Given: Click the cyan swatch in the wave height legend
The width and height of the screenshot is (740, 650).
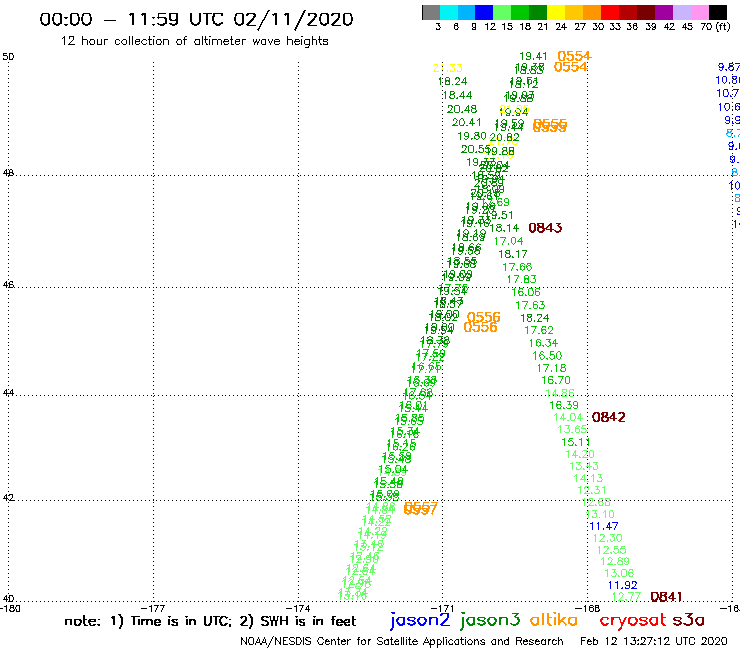Looking at the screenshot, I should click(x=449, y=12).
